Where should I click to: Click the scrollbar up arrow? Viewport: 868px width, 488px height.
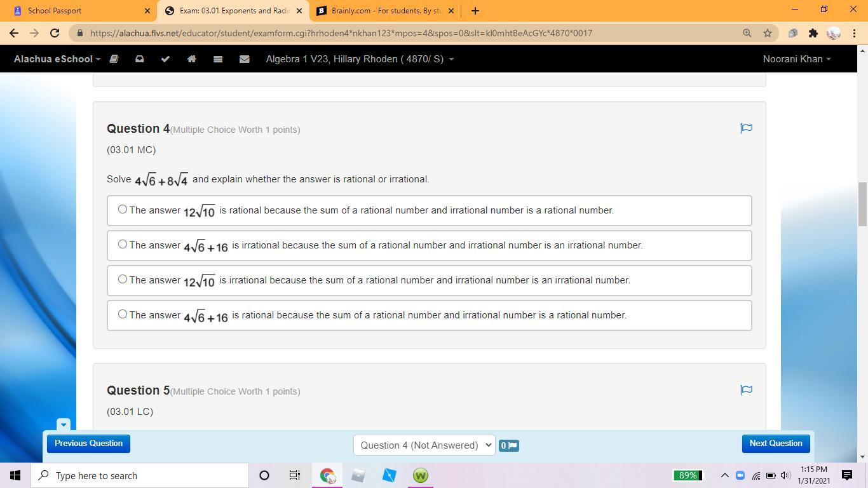coord(862,50)
